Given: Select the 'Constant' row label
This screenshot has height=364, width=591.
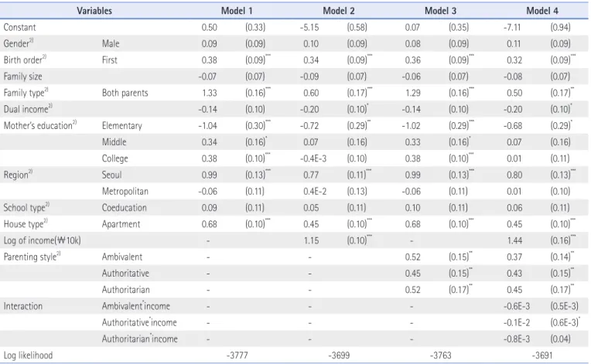Looking at the screenshot, I should [x=19, y=27].
